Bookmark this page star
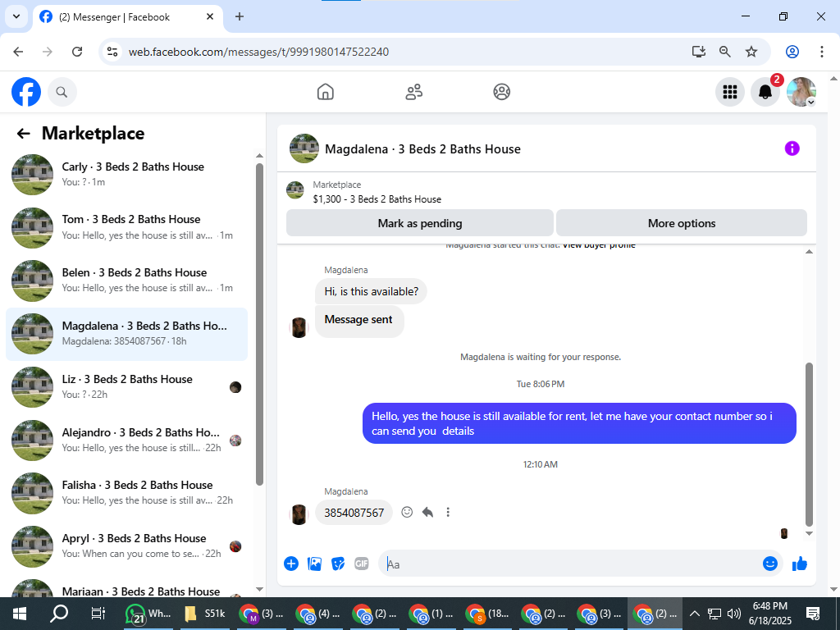Image resolution: width=840 pixels, height=630 pixels. [x=751, y=52]
